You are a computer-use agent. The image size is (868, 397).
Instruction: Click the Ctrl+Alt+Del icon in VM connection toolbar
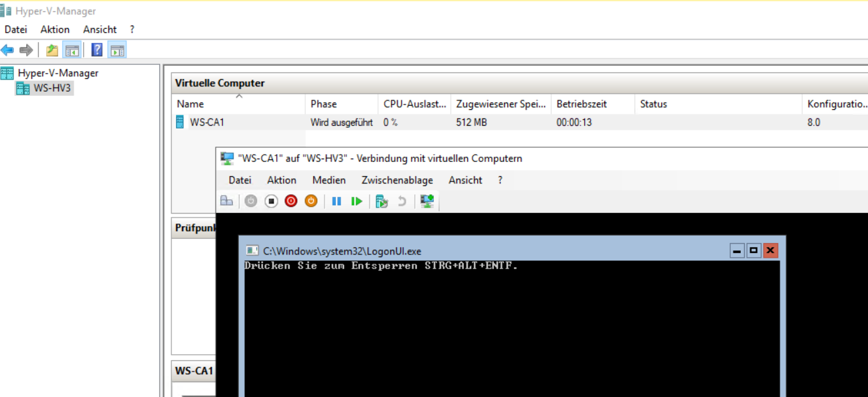(227, 201)
